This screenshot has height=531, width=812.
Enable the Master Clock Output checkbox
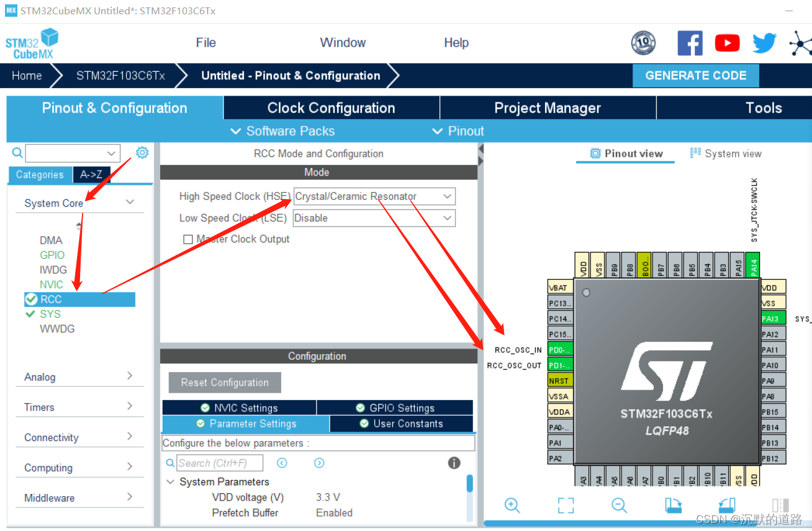188,239
